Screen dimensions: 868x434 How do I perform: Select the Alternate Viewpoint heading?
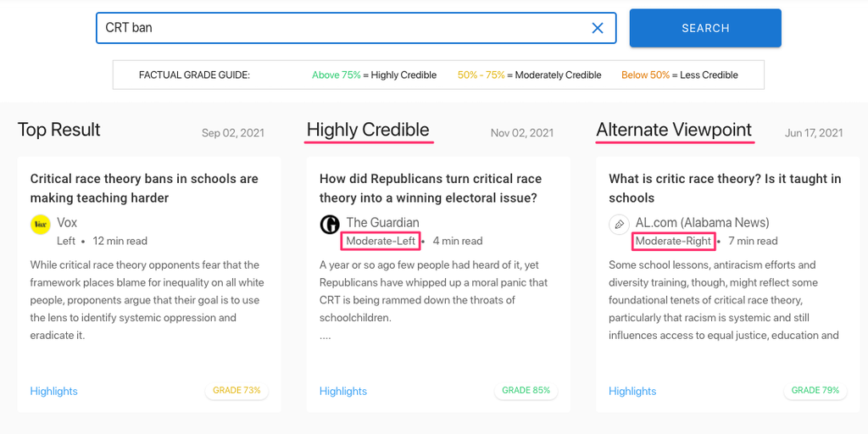[674, 131]
